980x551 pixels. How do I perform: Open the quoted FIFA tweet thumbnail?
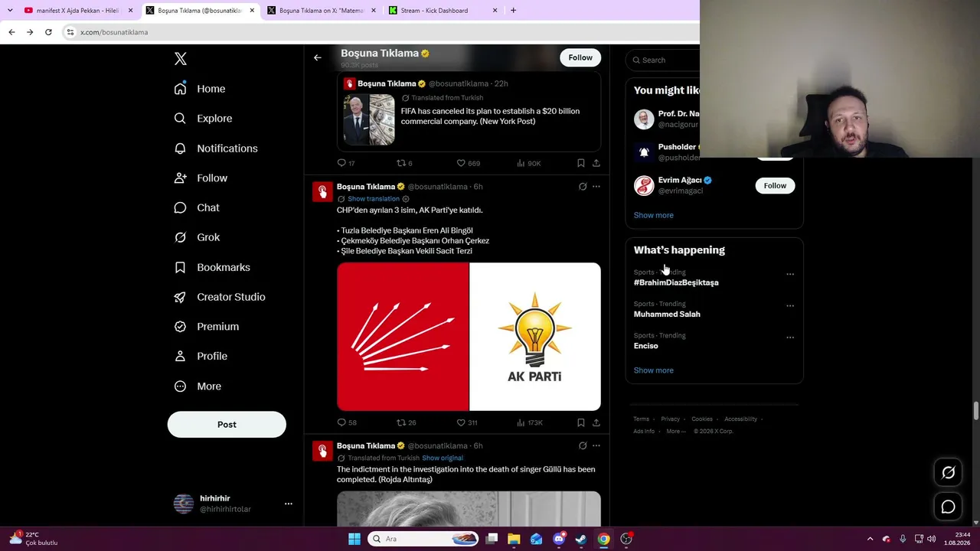(369, 119)
